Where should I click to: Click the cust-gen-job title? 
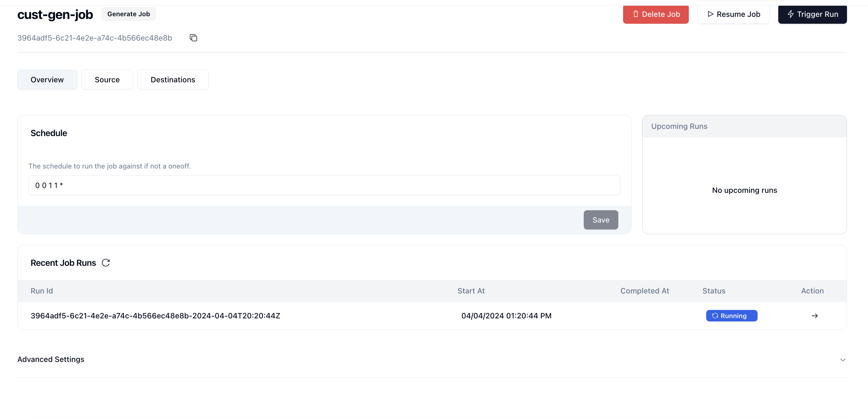coord(55,14)
